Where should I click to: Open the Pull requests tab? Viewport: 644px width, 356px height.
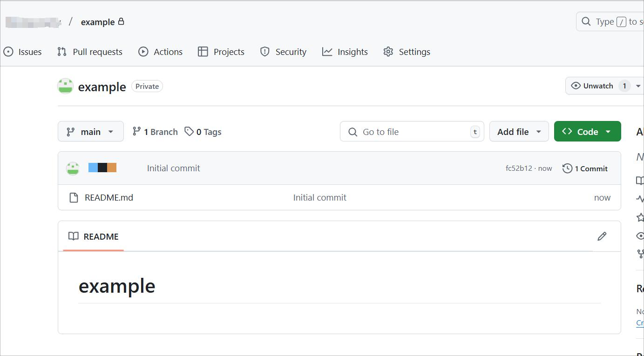click(90, 52)
